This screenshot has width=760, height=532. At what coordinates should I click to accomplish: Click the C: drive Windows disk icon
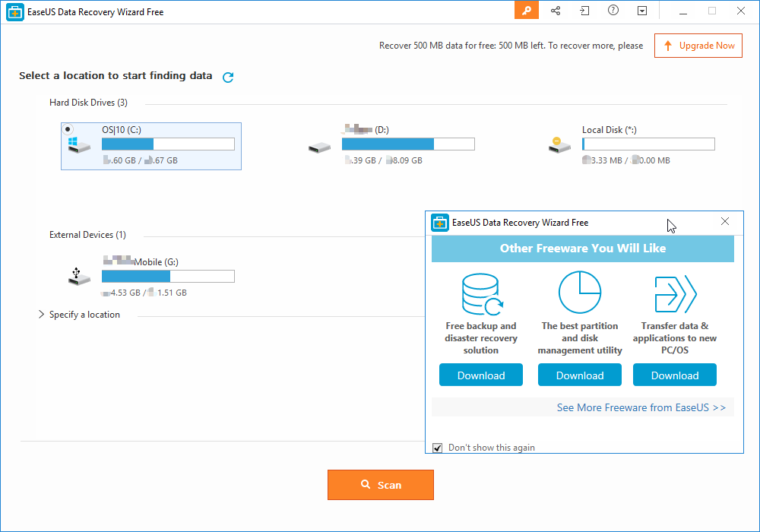tap(78, 145)
